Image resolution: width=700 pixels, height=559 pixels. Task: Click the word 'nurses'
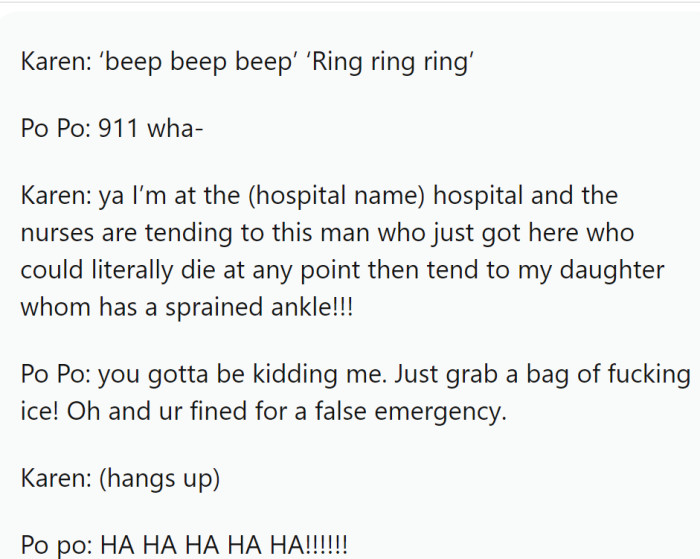point(54,233)
